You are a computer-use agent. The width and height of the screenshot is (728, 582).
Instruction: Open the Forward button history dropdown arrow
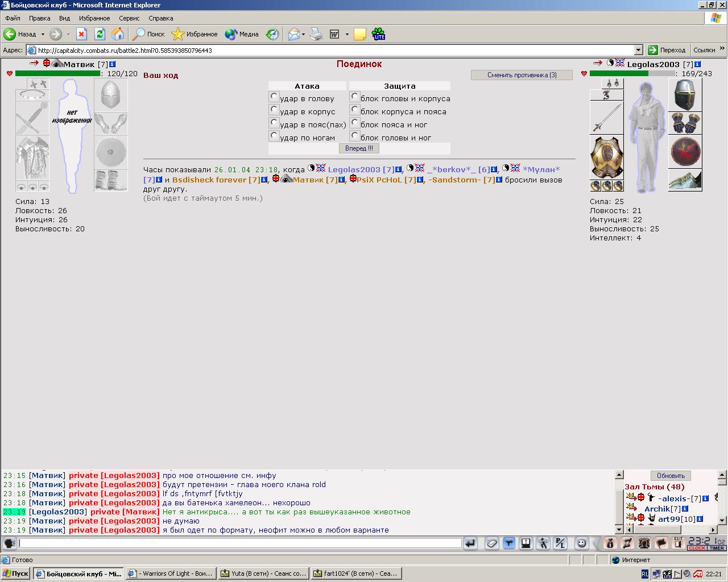[68, 34]
